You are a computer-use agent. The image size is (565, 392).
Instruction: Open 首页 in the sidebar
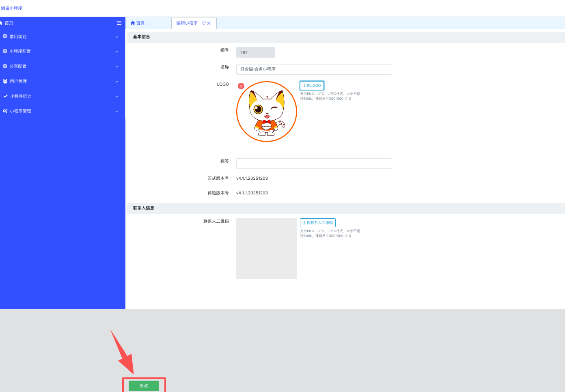pyautogui.click(x=9, y=23)
